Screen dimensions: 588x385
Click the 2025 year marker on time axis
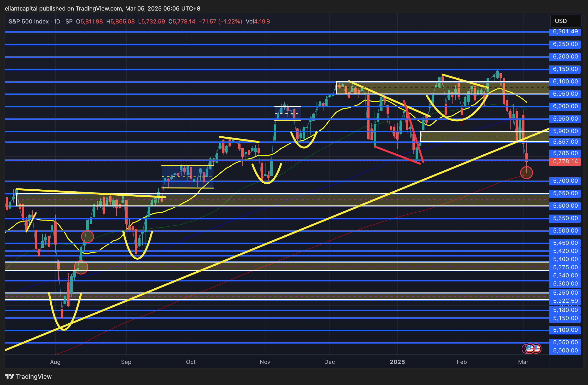[x=397, y=362]
